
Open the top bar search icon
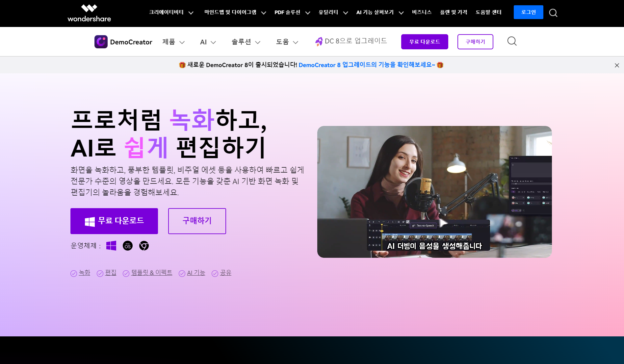coord(553,13)
